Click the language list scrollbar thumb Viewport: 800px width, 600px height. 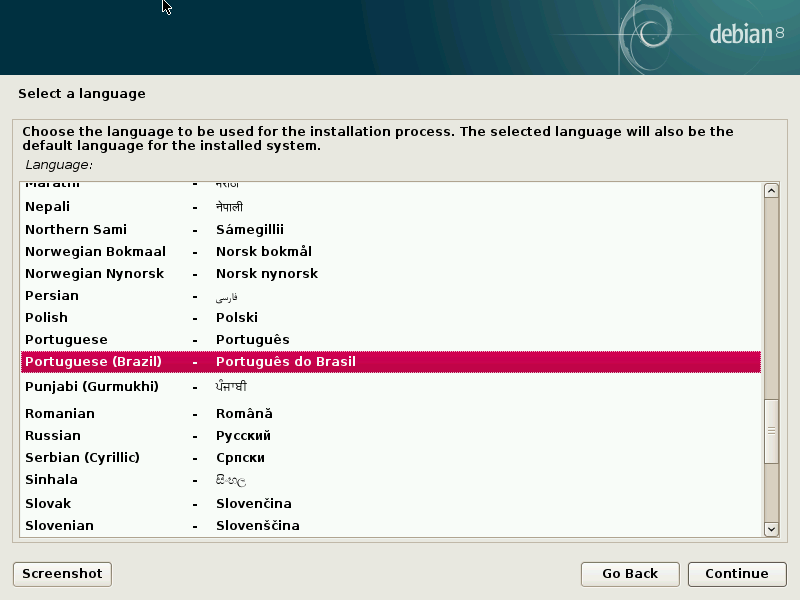click(x=771, y=430)
